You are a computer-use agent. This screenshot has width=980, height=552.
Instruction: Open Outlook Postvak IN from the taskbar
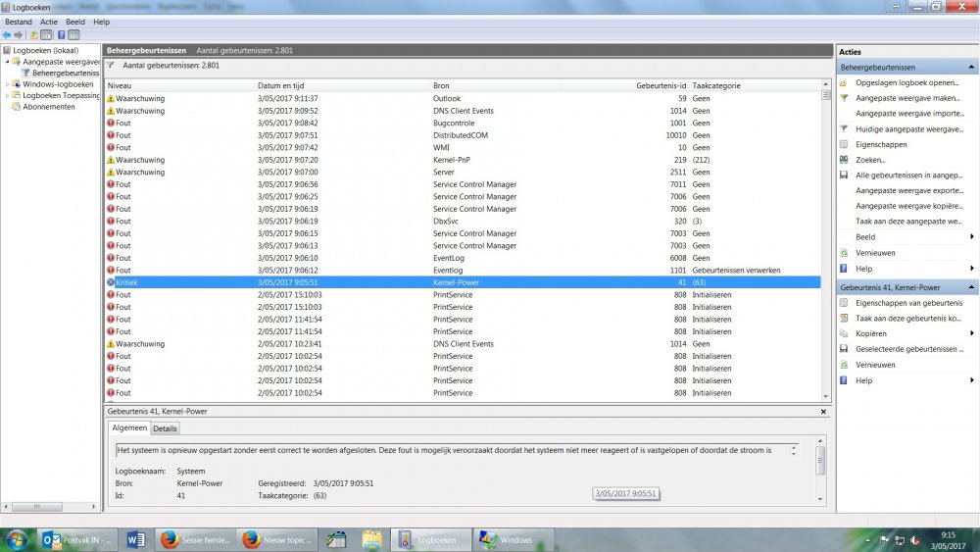(76, 540)
